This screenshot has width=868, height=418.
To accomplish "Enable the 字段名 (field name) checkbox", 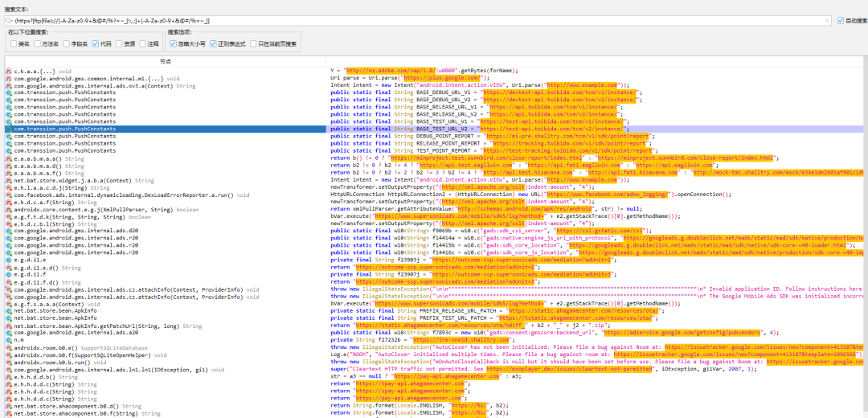I will [x=67, y=43].
